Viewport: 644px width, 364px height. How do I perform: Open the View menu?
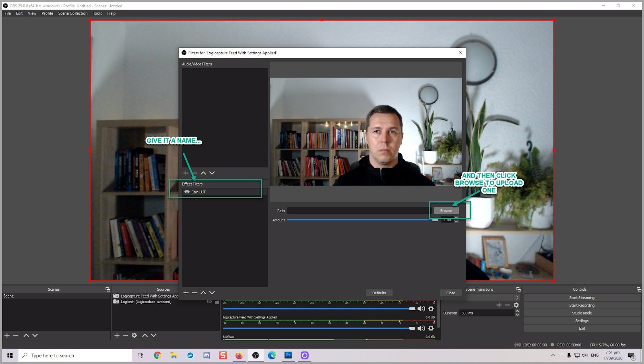(x=32, y=13)
